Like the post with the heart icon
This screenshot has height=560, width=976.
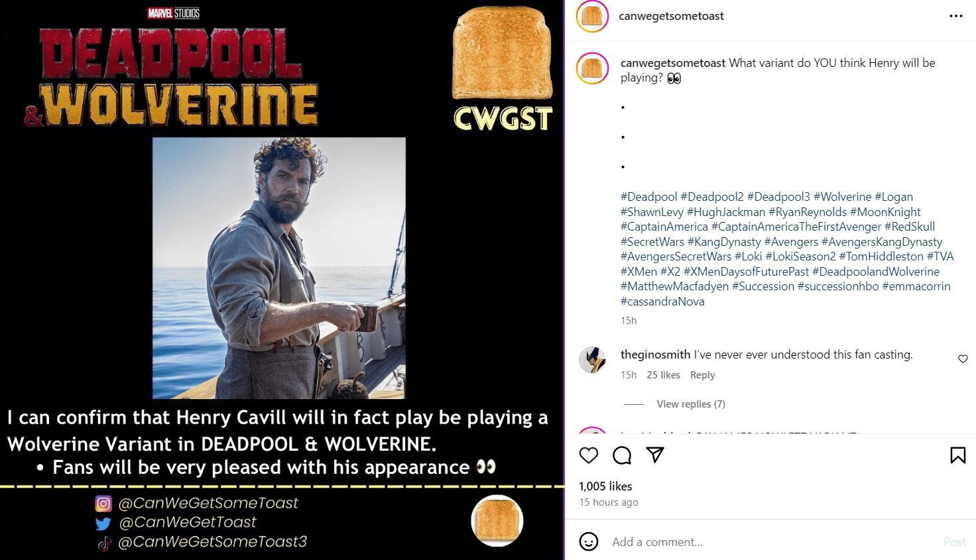pyautogui.click(x=589, y=455)
